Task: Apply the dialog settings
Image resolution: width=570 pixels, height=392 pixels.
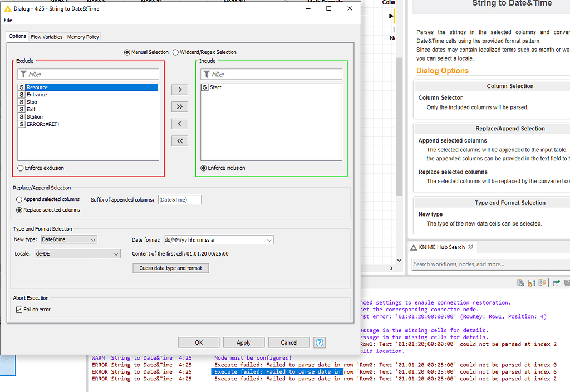Action: [243, 342]
